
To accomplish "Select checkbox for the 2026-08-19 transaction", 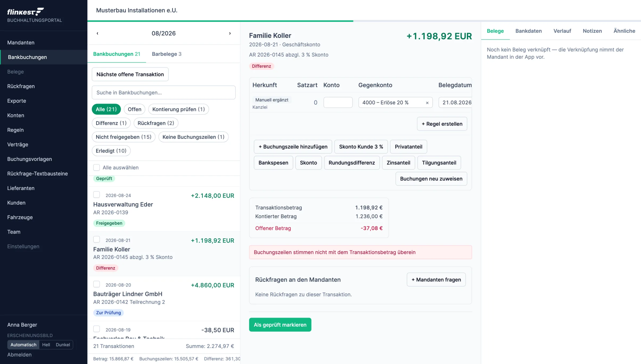I will pos(96,329).
